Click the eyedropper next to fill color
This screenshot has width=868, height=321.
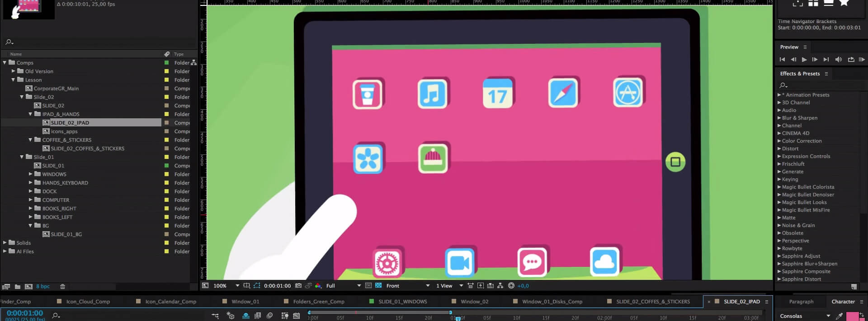840,316
